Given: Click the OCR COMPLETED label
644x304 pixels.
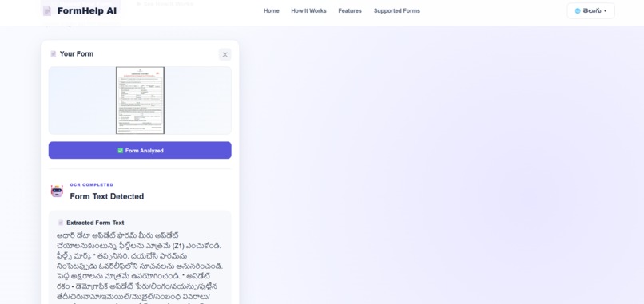Looking at the screenshot, I should [x=92, y=185].
